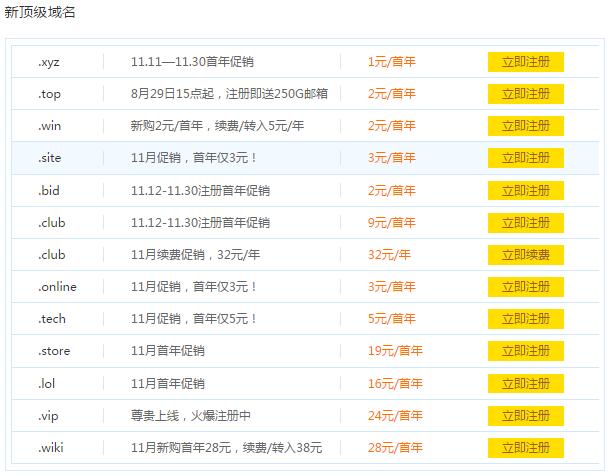Click the 尊贵上线，火爆注册中 description
Screen dimensions: 610x476
tap(190, 415)
